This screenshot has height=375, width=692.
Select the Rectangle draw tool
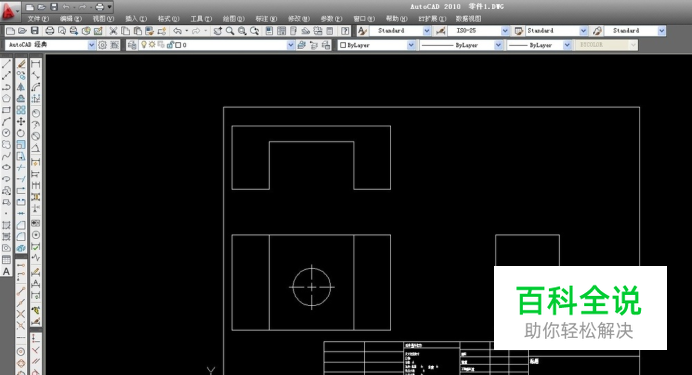click(6, 110)
